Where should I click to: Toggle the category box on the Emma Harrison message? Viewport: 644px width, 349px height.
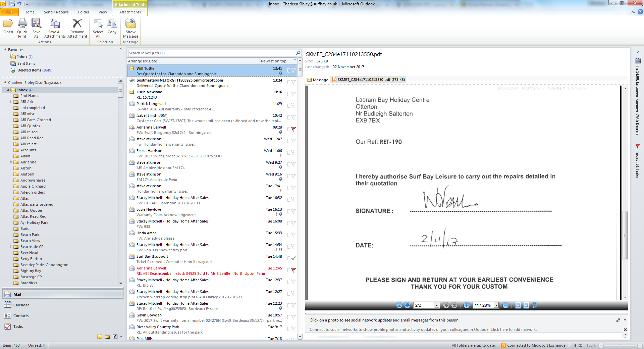(288, 153)
